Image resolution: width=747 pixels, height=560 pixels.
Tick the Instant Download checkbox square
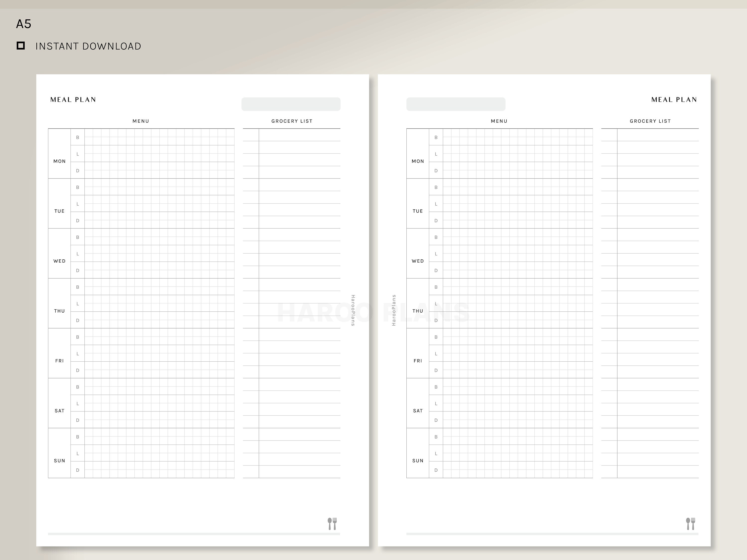click(21, 46)
